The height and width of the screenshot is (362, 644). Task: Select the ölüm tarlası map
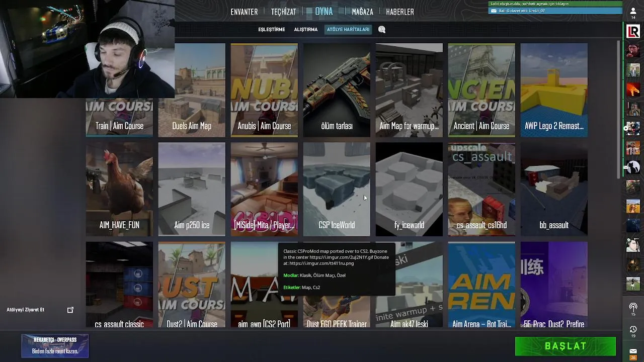pos(337,90)
